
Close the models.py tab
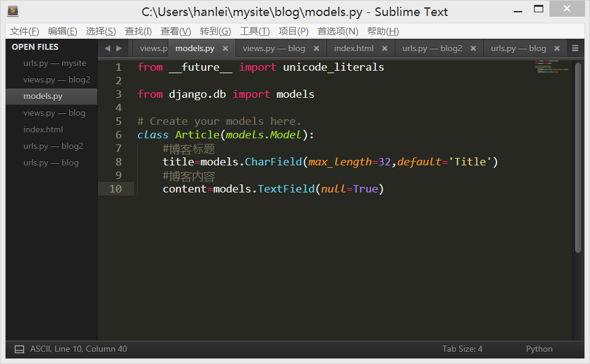coord(225,48)
